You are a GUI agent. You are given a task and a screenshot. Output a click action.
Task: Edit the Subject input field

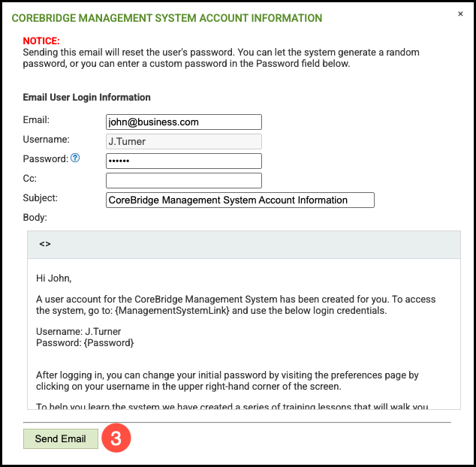point(240,200)
